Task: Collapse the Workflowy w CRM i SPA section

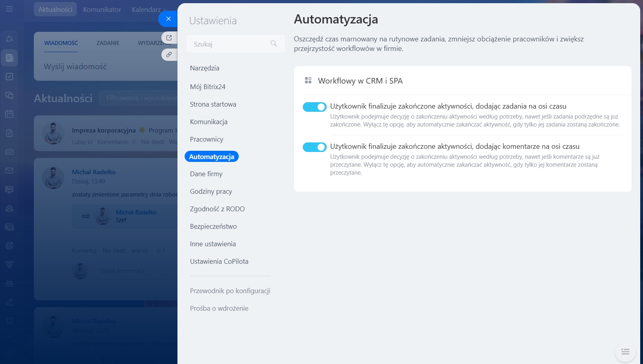Action: (360, 81)
